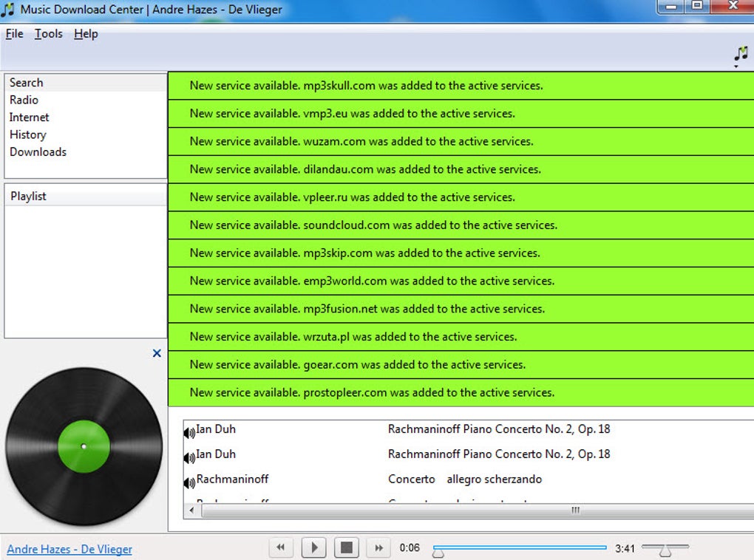The width and height of the screenshot is (754, 560).
Task: Open the Tools menu
Action: pos(49,34)
